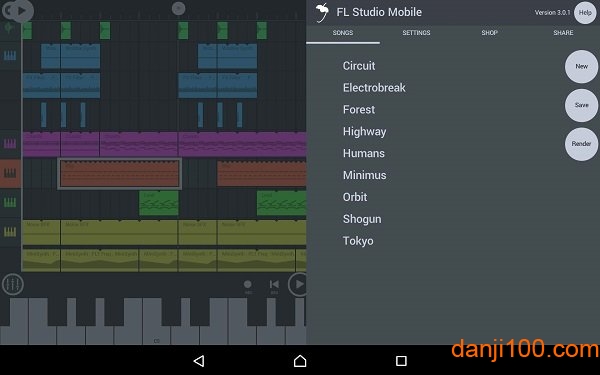Click the round Help button
Image resolution: width=600 pixels, height=375 pixels.
585,13
